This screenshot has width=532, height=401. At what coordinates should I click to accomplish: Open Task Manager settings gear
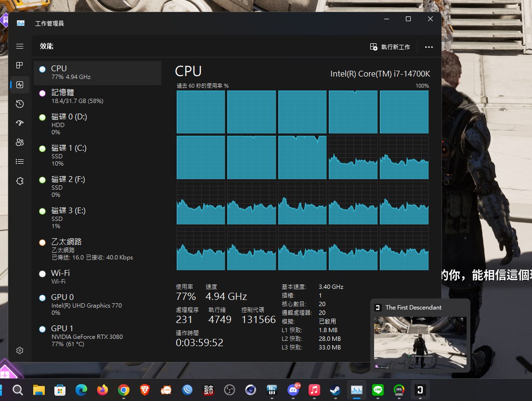20,350
